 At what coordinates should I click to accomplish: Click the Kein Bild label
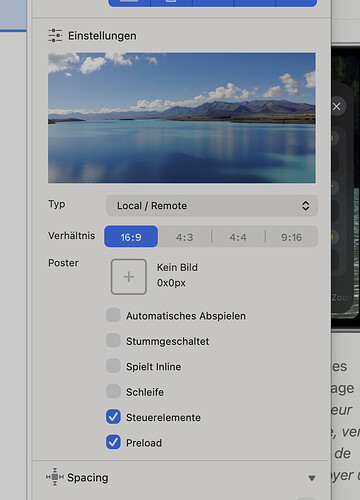click(x=177, y=267)
